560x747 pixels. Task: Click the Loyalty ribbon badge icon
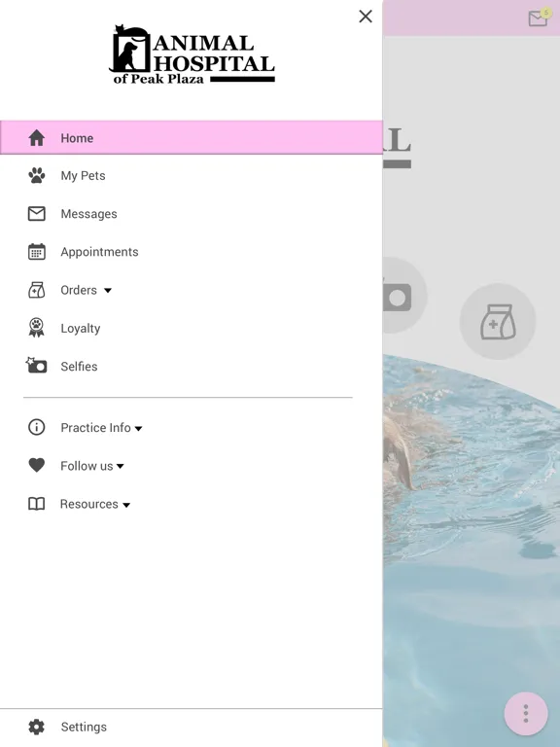[37, 328]
